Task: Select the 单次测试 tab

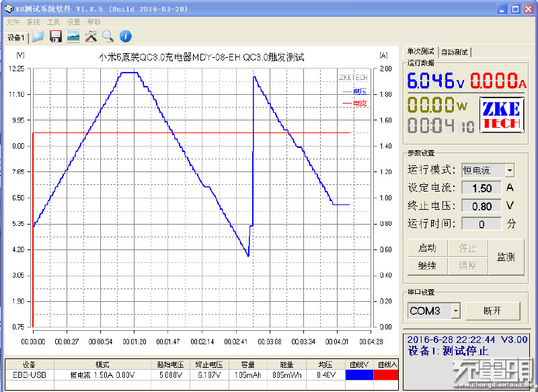Action: coord(420,52)
